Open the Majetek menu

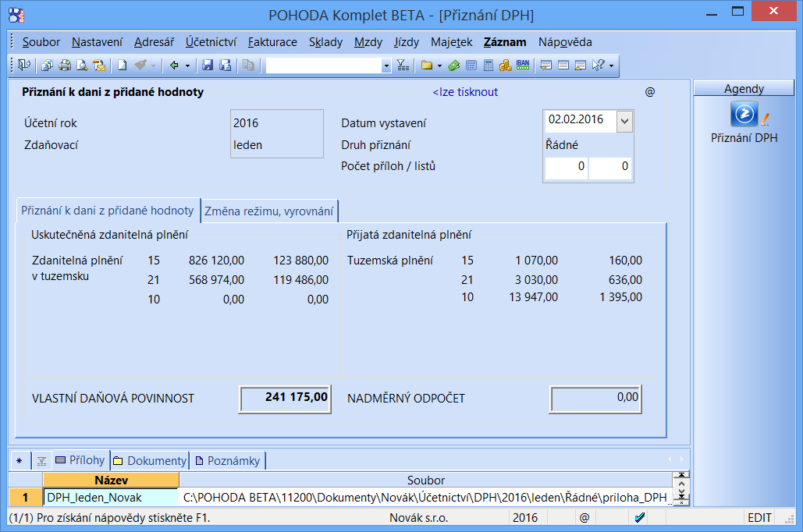pos(452,42)
